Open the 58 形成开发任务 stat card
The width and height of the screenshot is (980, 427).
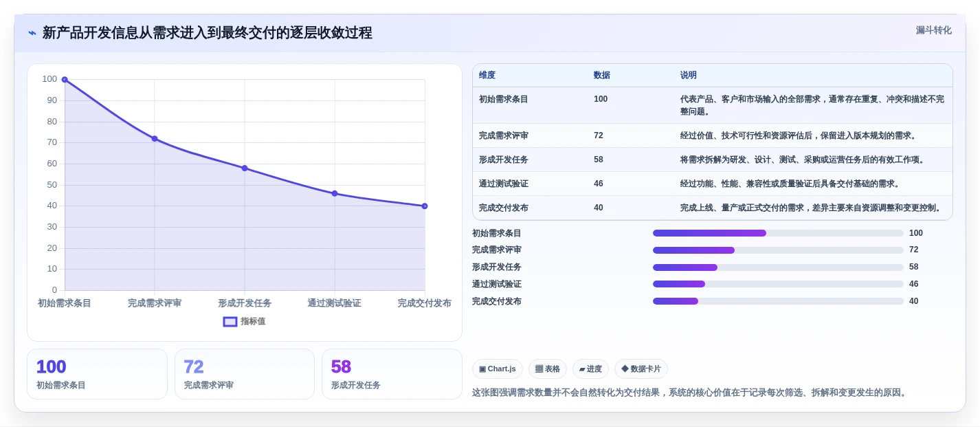[x=392, y=374]
